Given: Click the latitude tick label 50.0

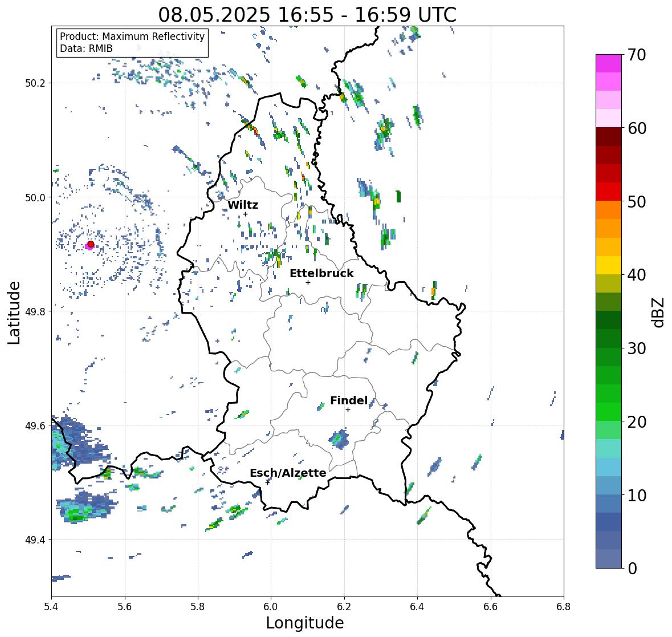Looking at the screenshot, I should [x=36, y=198].
